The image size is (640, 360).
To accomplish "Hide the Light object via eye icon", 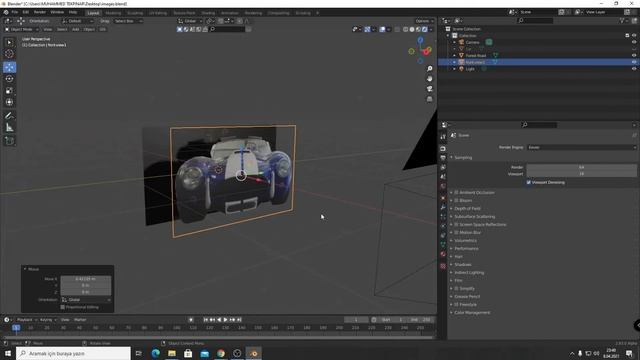I will point(634,69).
